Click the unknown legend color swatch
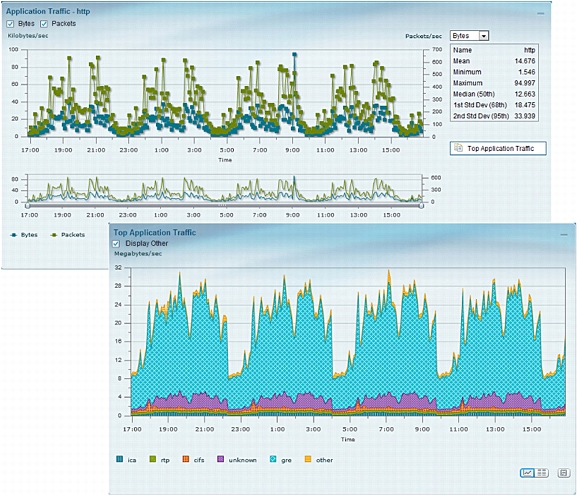The height and width of the screenshot is (496, 578). (x=220, y=459)
